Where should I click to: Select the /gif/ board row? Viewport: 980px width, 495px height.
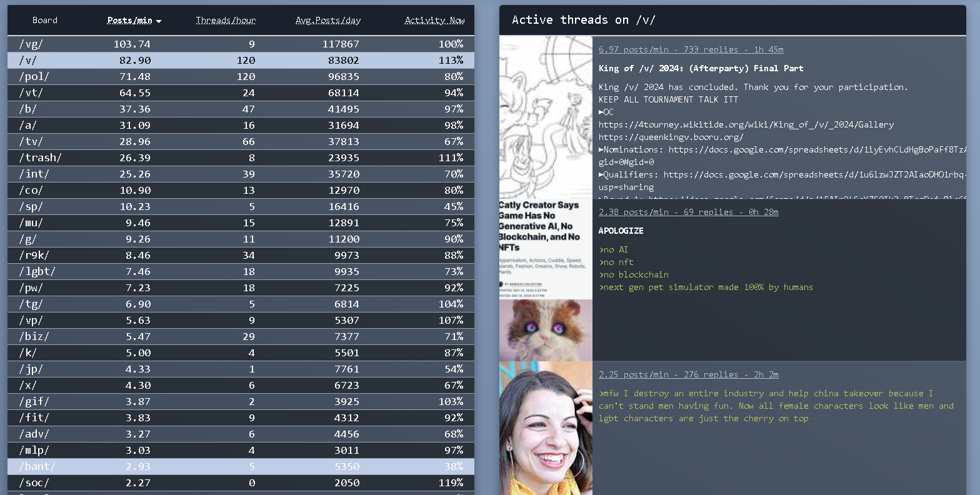click(241, 402)
